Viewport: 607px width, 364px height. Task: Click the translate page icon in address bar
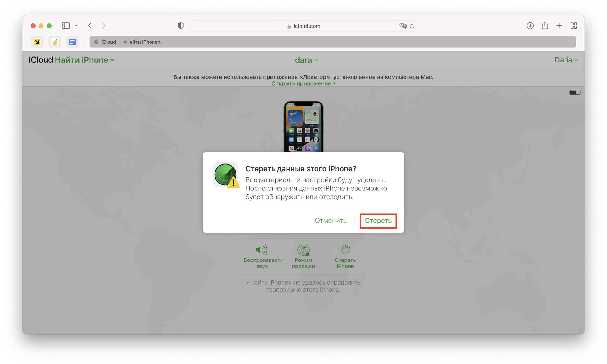403,26
